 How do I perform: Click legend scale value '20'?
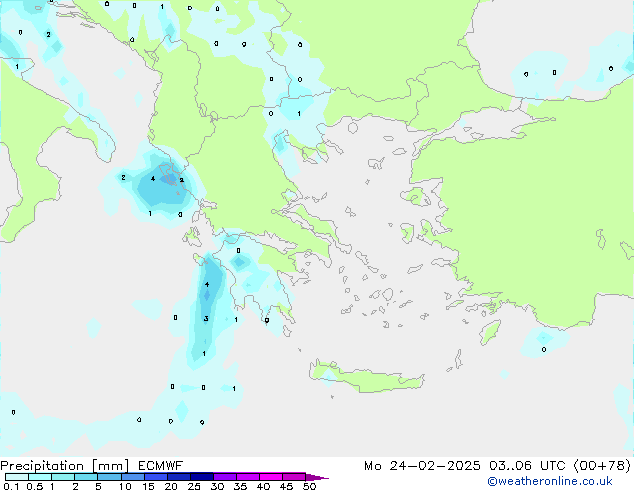[x=171, y=486]
